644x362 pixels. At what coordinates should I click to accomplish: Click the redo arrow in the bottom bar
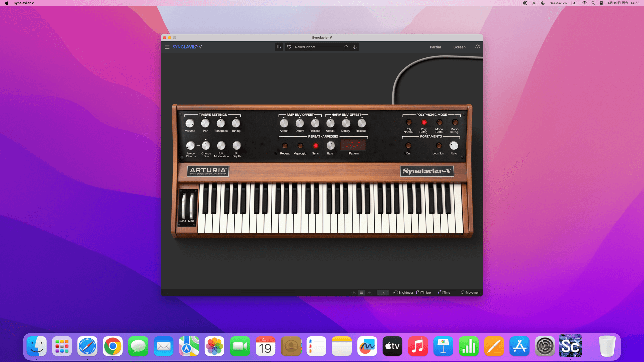coord(369,293)
